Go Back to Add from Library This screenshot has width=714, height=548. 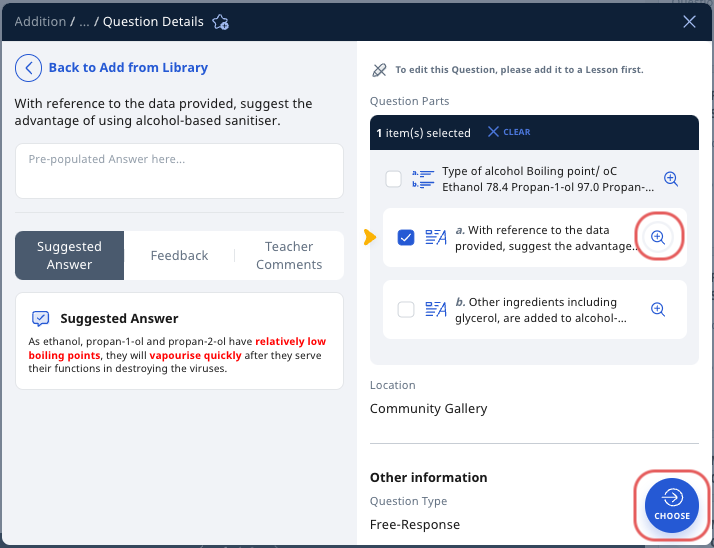(128, 68)
